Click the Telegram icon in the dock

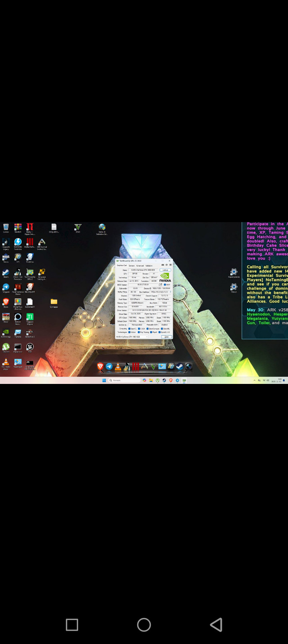[x=109, y=366]
